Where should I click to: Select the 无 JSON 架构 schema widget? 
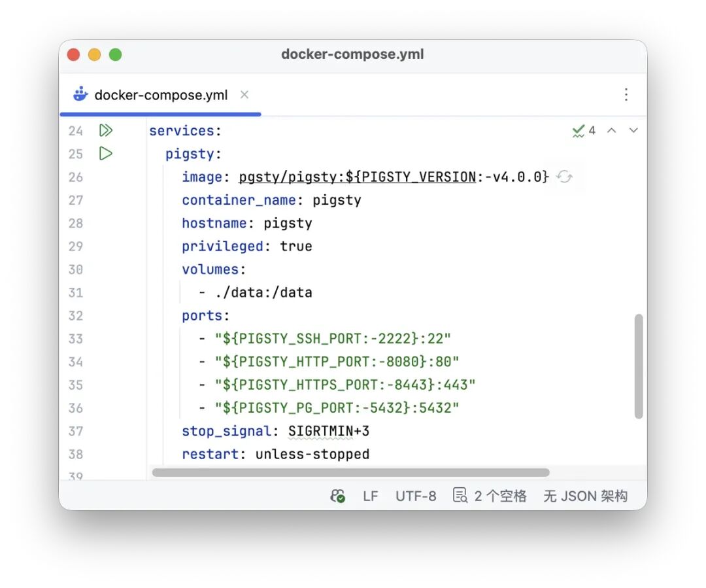(x=585, y=496)
